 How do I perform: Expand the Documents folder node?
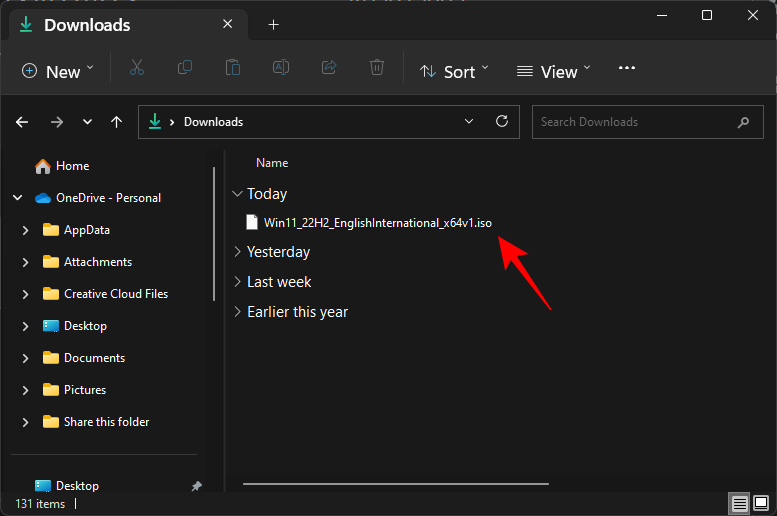25,358
